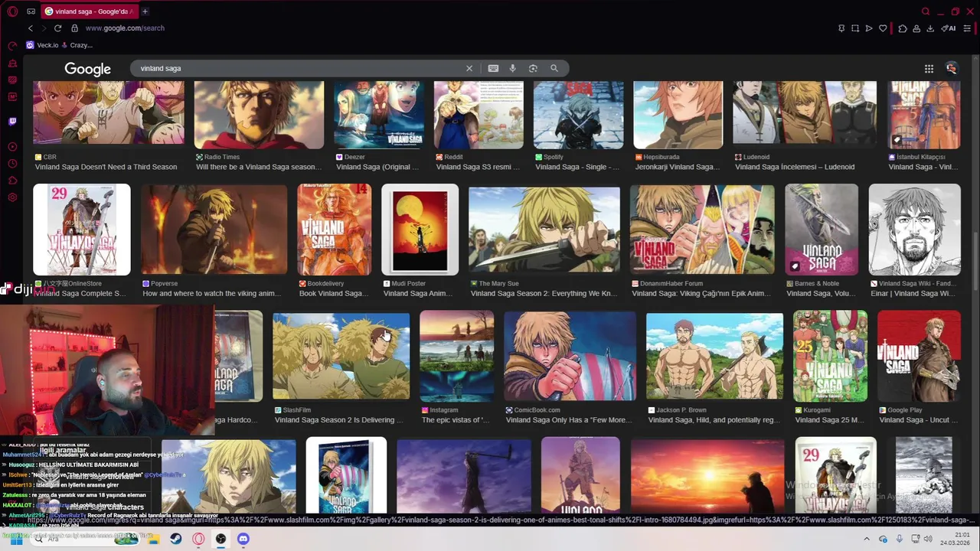Image resolution: width=980 pixels, height=551 pixels.
Task: Open Twitch in the Opera sidebar
Action: 12,121
